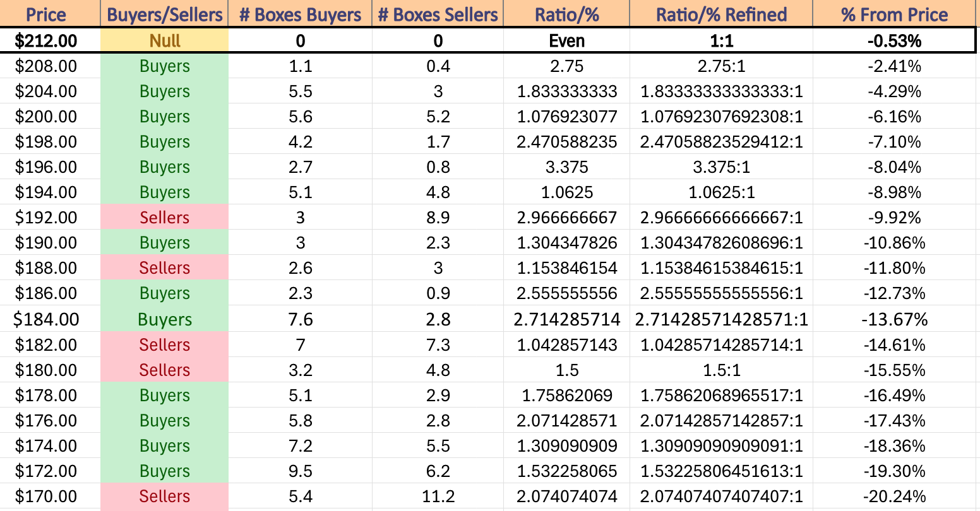Click the 1:1 refined ratio cell
The image size is (980, 511).
(722, 40)
